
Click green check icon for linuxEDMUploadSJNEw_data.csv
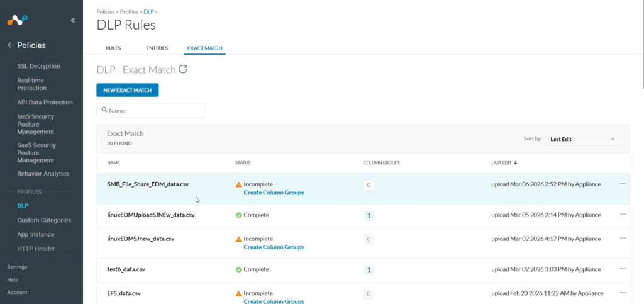tap(238, 215)
